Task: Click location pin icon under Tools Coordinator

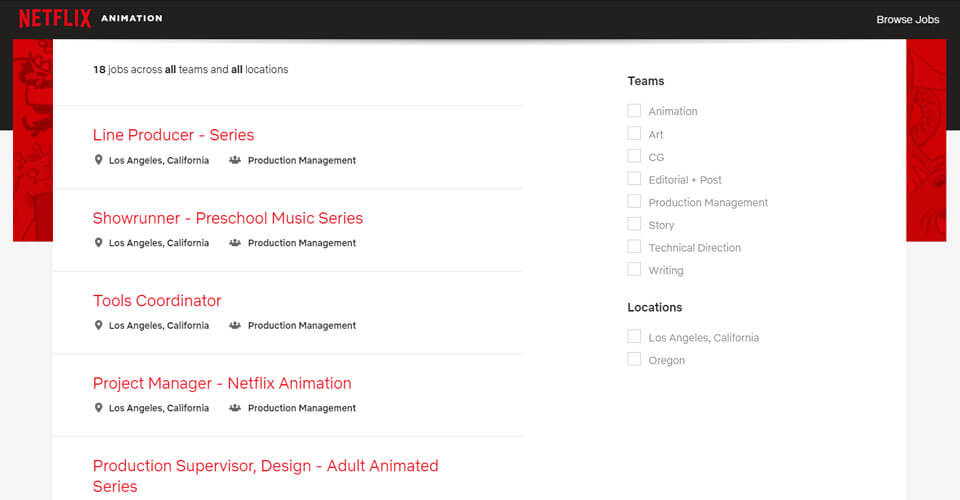Action: tap(98, 325)
